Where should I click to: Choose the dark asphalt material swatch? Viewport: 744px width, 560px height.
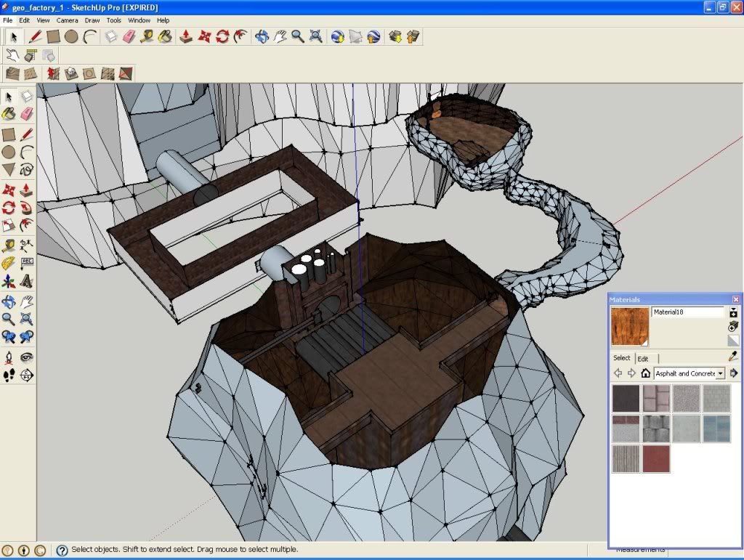click(x=626, y=398)
